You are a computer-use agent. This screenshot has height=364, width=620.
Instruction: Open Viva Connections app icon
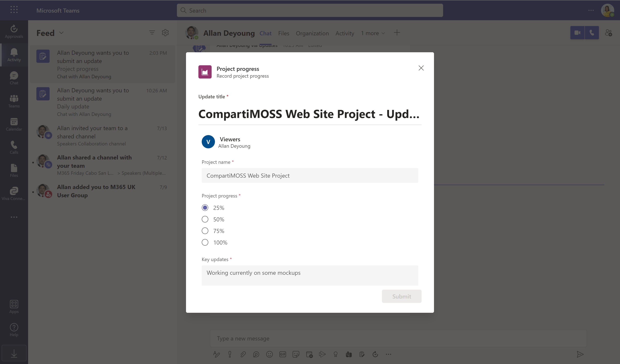click(x=14, y=194)
